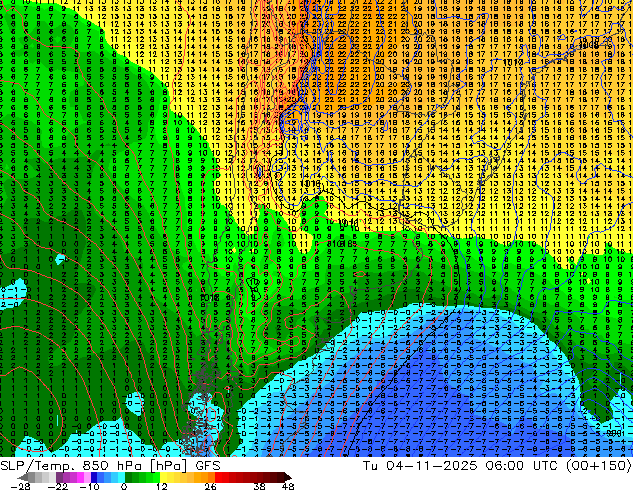Pick the dark green swatch right of the 0 mark

[129, 477]
